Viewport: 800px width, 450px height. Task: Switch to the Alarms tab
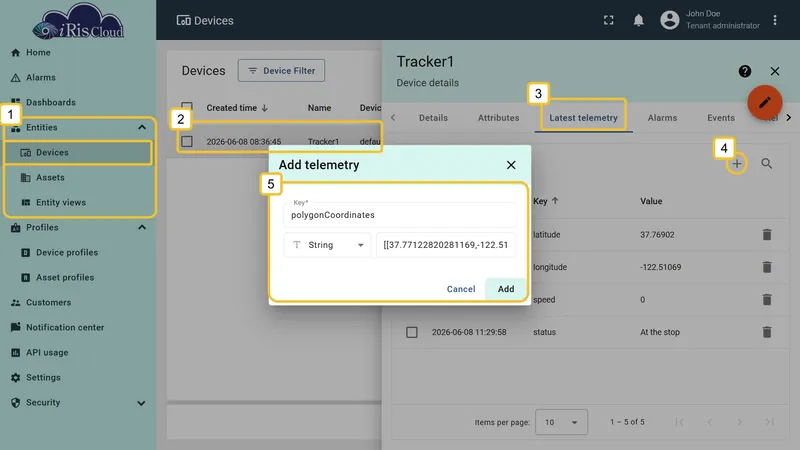click(662, 118)
